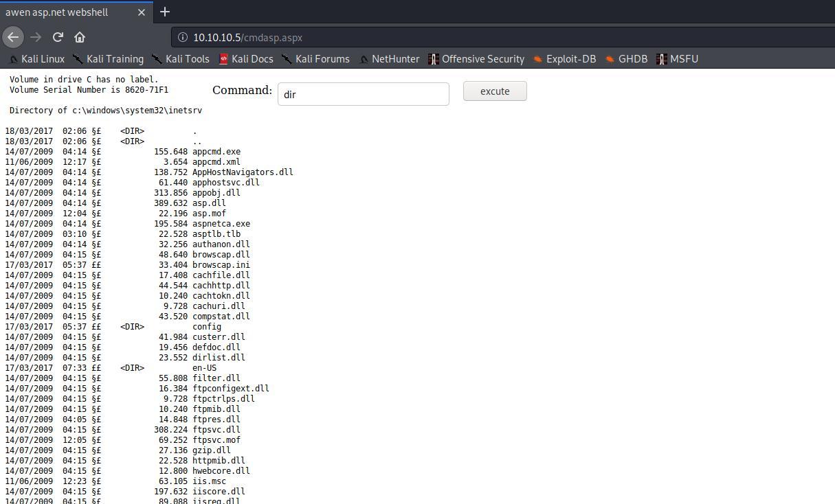Click AppHostNavigators.dll file name
The width and height of the screenshot is (835, 504).
click(243, 172)
